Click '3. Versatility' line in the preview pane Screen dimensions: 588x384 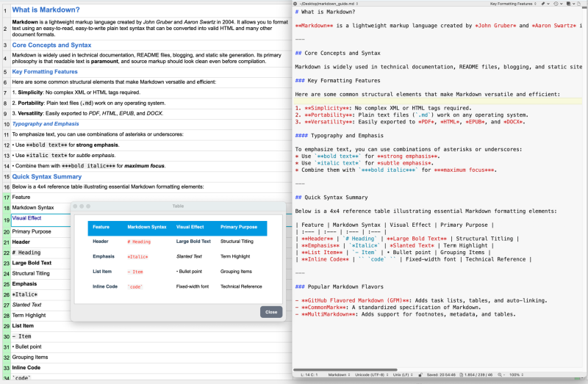point(87,113)
